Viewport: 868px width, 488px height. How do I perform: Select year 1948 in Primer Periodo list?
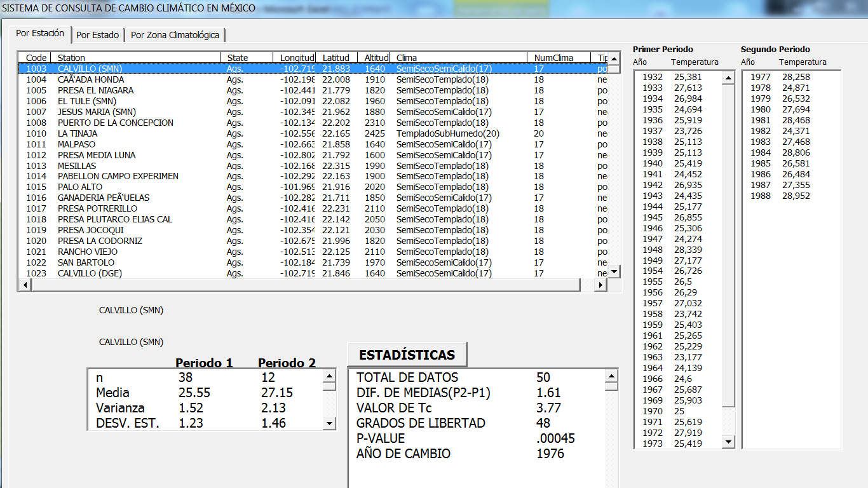pos(653,250)
